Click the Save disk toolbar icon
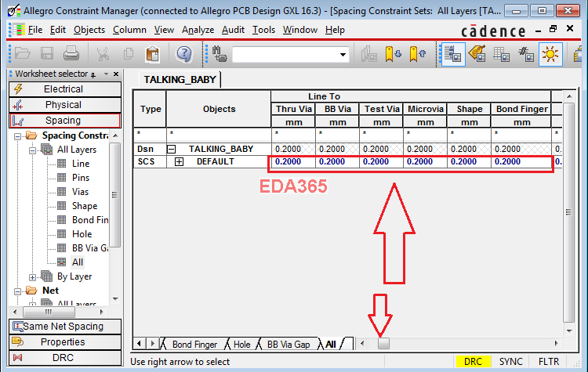This screenshot has height=372, width=588. tap(47, 54)
